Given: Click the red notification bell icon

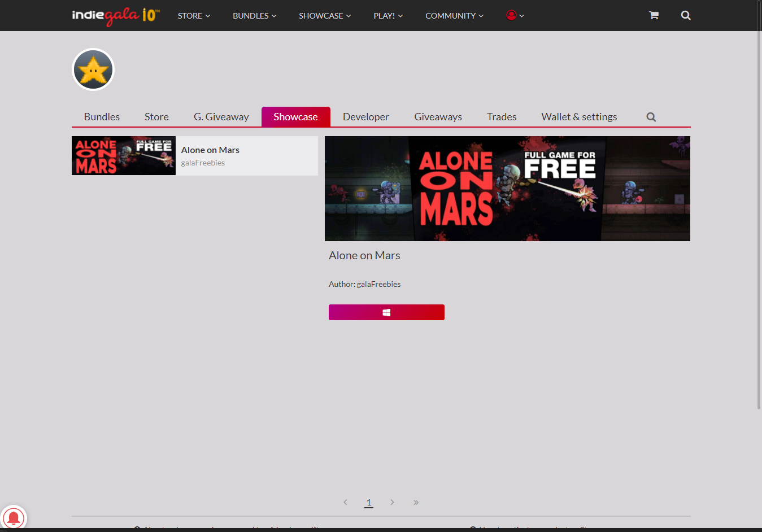Looking at the screenshot, I should [14, 517].
